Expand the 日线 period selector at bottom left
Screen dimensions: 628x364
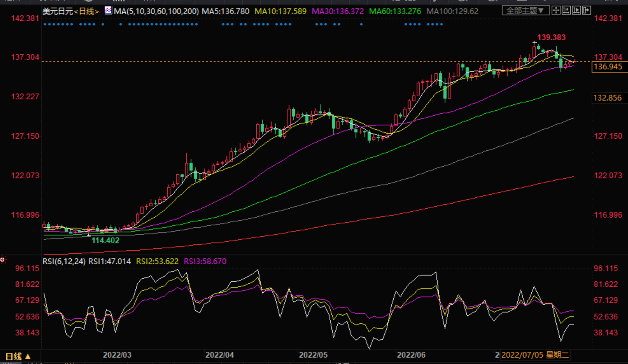click(17, 356)
